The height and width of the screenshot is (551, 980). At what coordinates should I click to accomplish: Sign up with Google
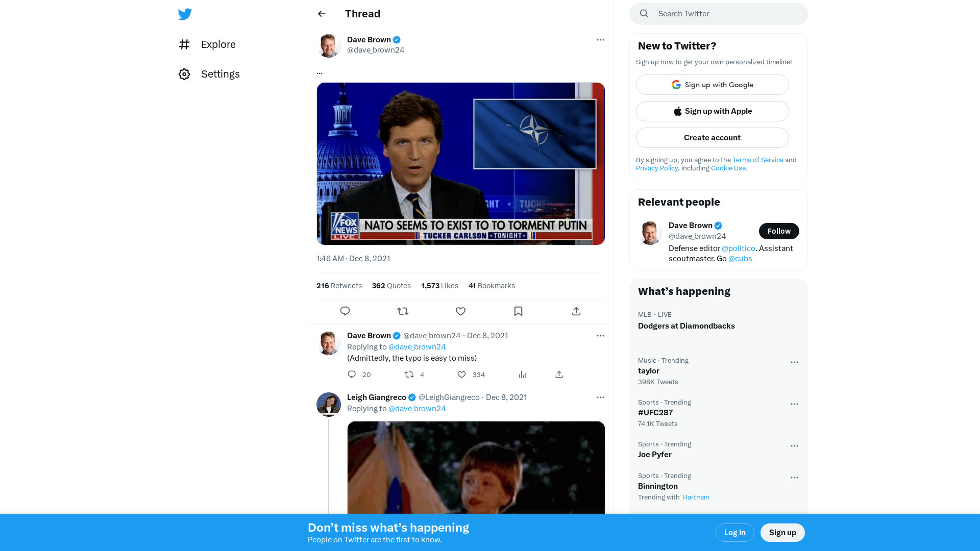click(x=712, y=85)
